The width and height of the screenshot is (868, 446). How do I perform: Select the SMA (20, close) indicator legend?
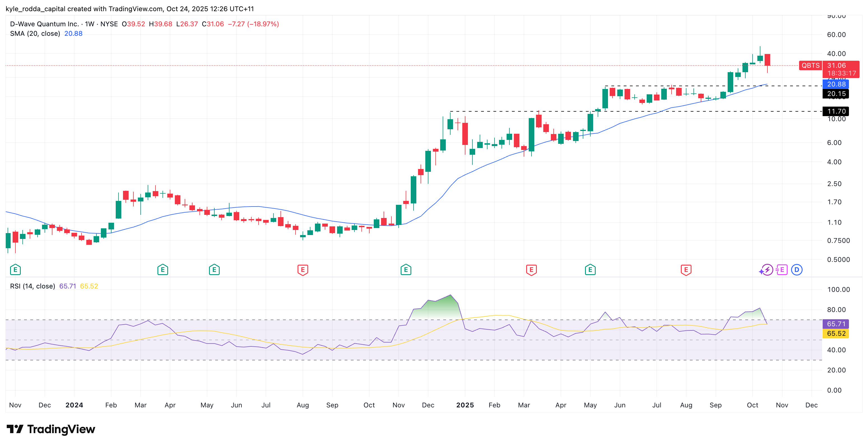tap(35, 34)
